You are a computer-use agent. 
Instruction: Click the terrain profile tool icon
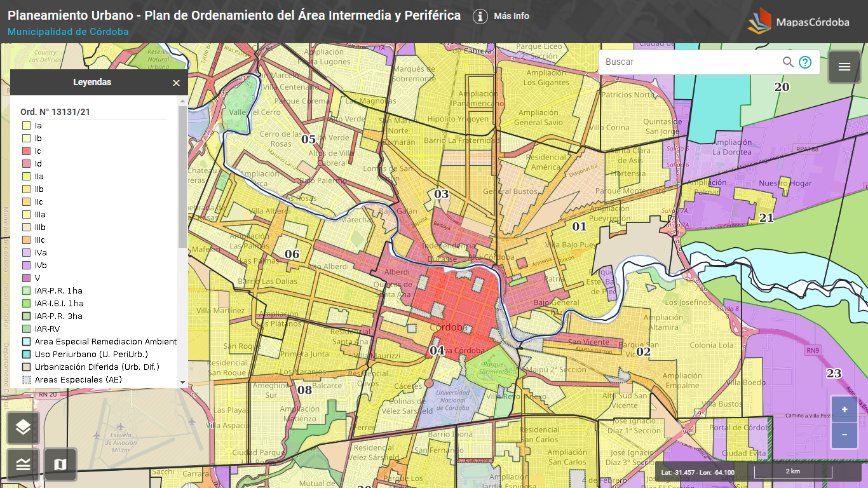(22, 464)
